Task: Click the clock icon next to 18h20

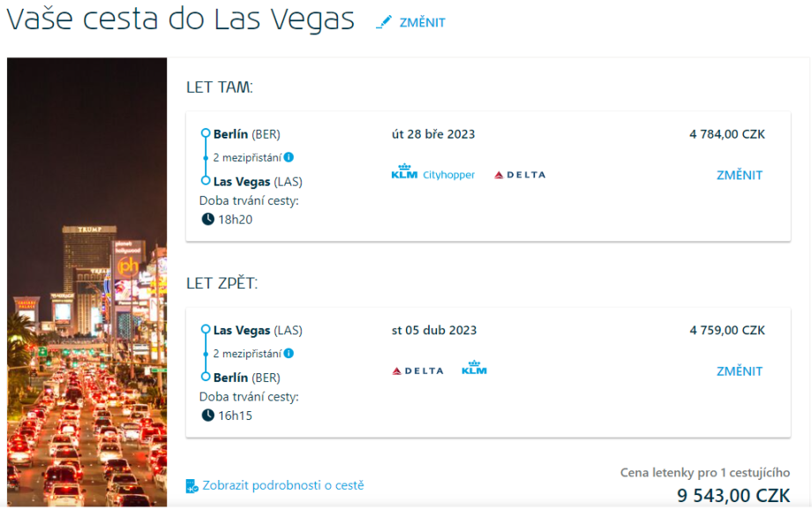Action: click(207, 219)
